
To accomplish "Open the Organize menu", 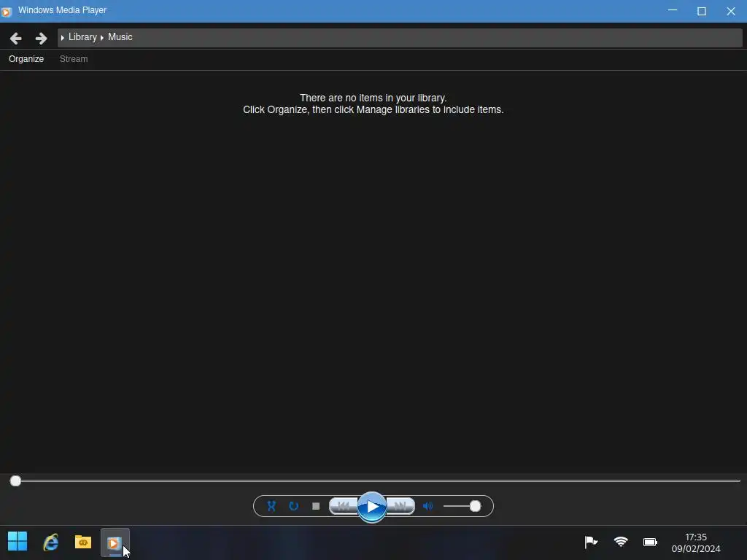I will click(26, 59).
